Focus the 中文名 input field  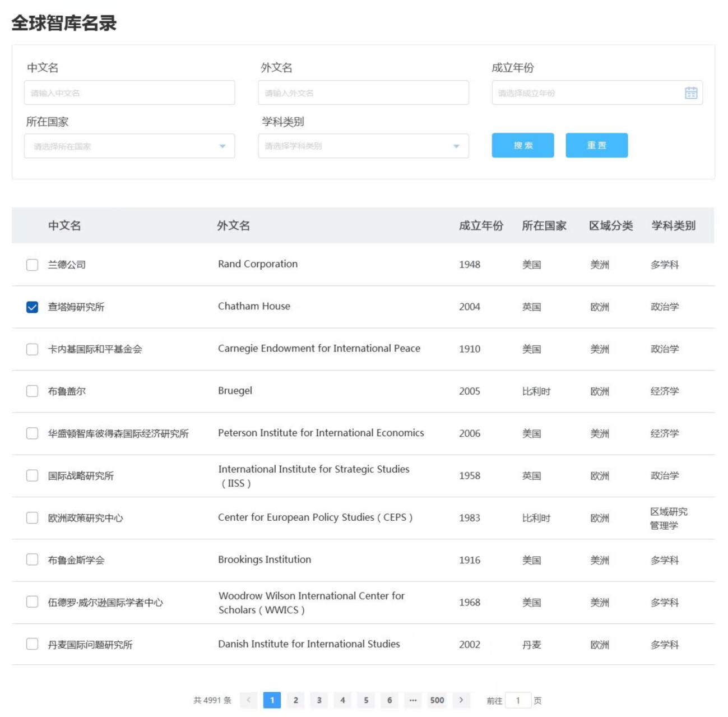click(x=129, y=92)
